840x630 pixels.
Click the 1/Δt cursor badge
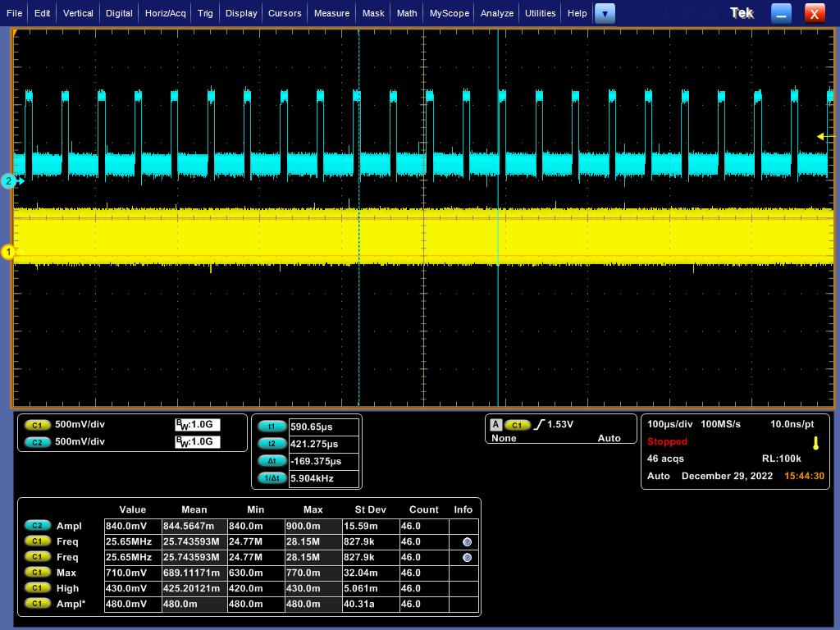[x=272, y=478]
